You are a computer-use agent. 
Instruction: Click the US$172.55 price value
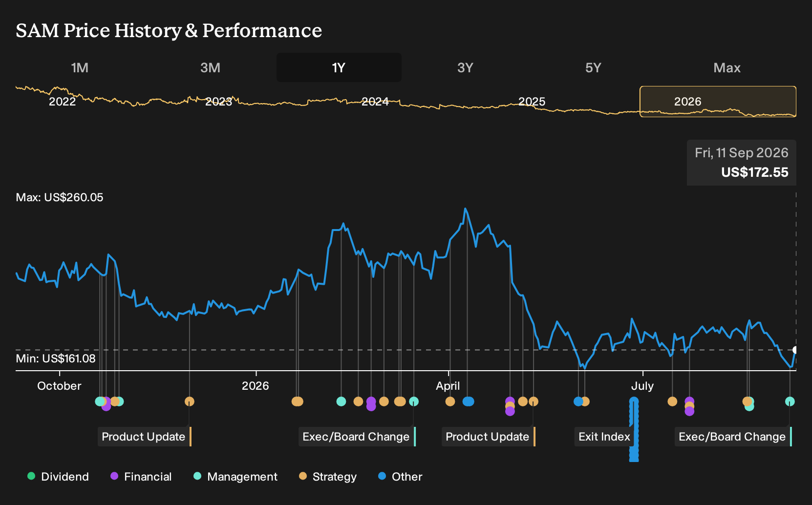pos(755,172)
